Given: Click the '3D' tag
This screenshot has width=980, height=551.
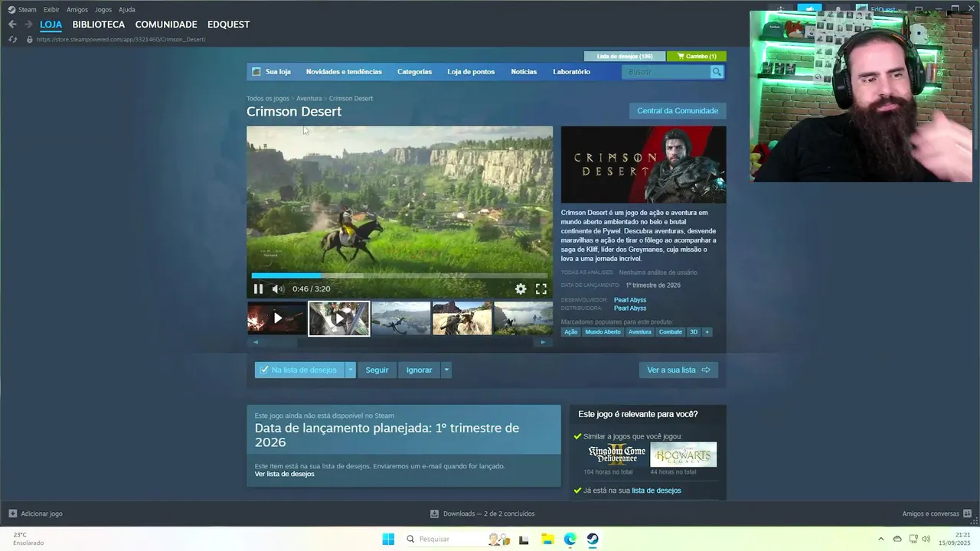Looking at the screenshot, I should tap(694, 332).
